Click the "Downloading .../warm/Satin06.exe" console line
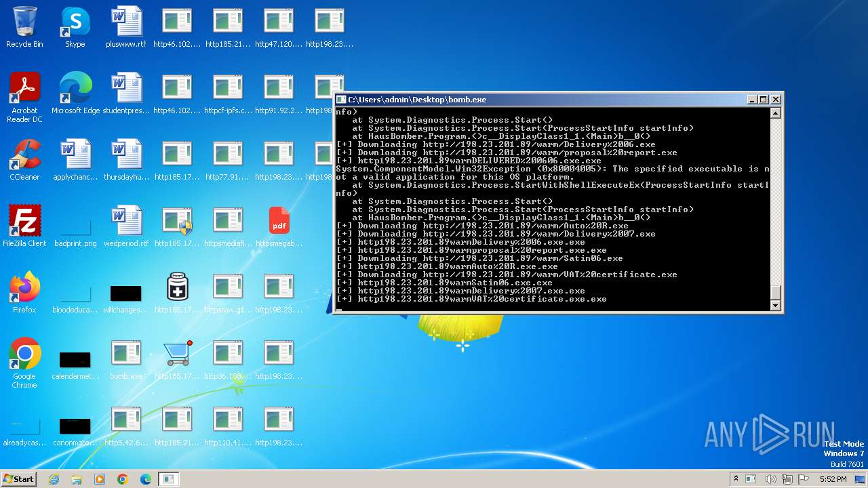This screenshot has width=868, height=488. 479,258
